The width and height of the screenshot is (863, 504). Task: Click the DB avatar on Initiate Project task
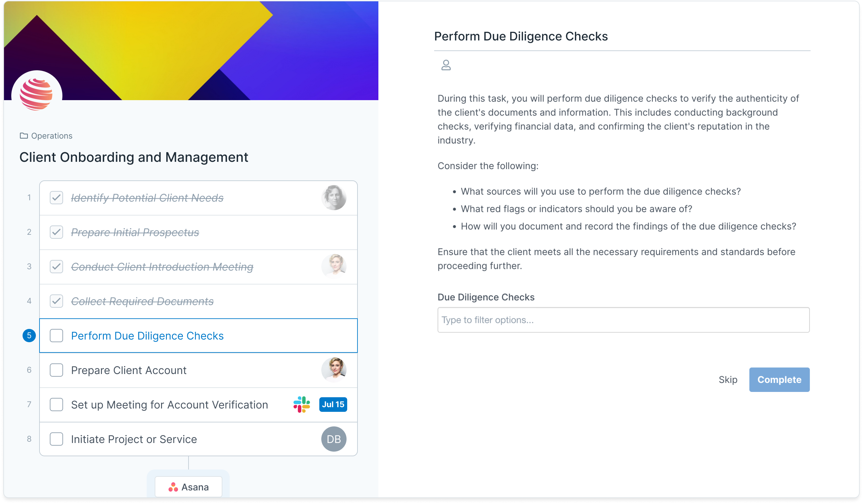coord(334,439)
